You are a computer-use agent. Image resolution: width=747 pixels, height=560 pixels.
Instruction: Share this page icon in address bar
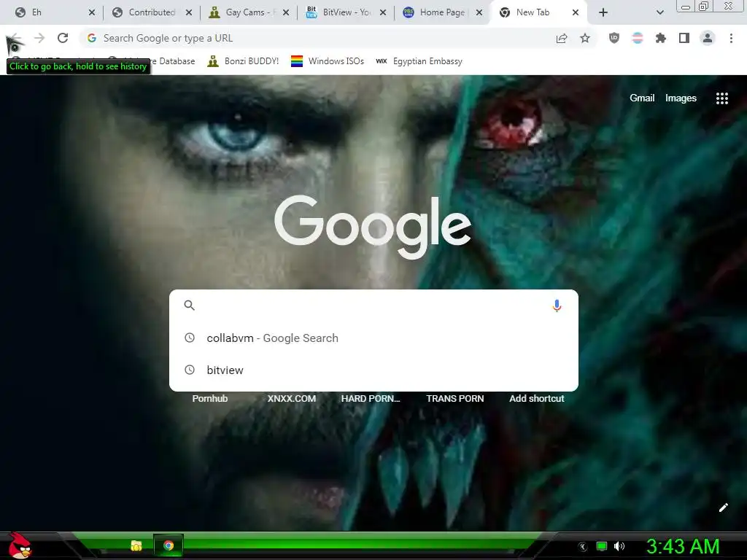[562, 39]
